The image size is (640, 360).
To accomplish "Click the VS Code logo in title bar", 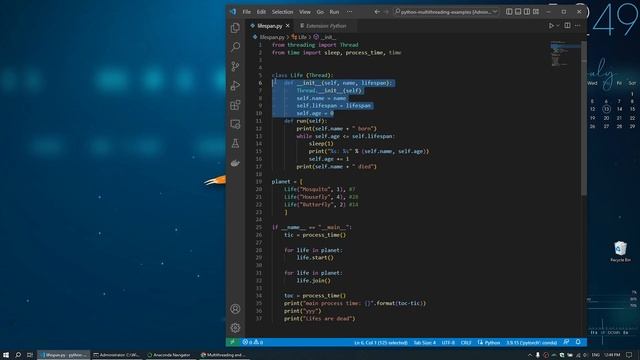I will click(233, 11).
